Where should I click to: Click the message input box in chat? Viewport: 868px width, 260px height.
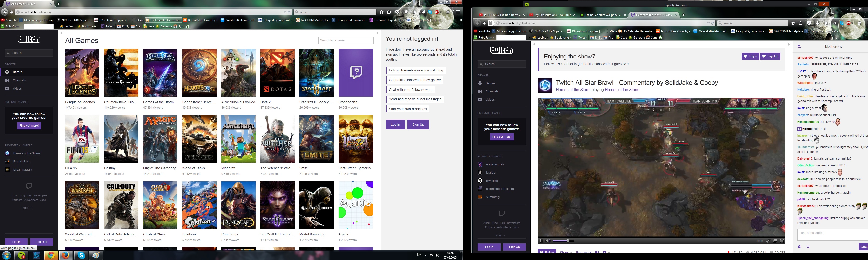832,235
